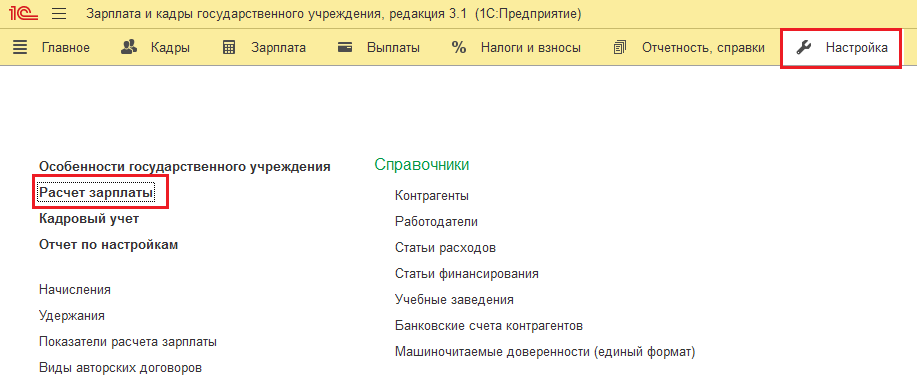Open Расчет зарплаты settings
Image resolution: width=917 pixels, height=376 pixels.
(96, 192)
